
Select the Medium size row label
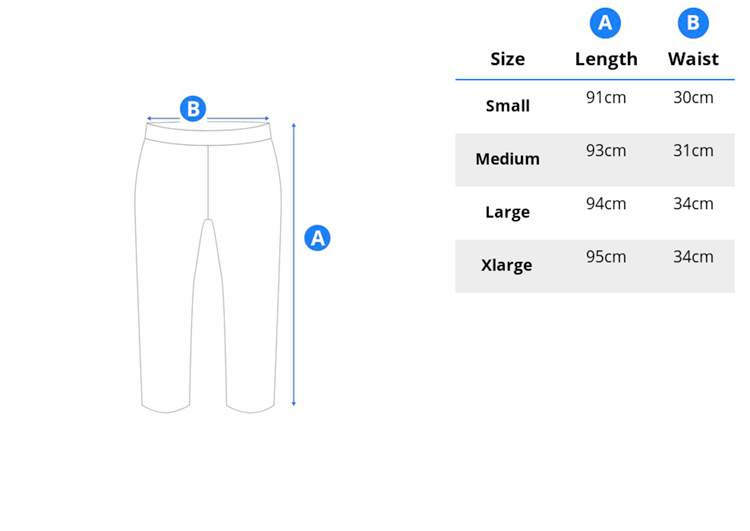[x=507, y=159]
